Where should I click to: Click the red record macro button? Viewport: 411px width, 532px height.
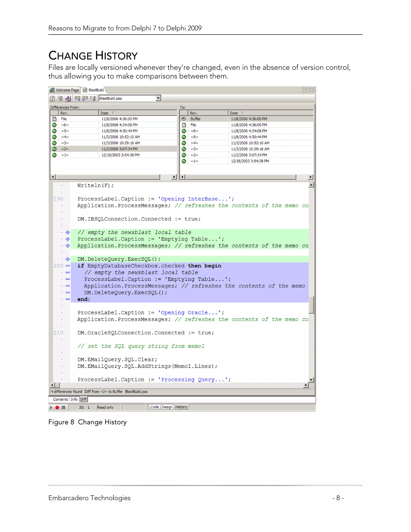[57, 407]
